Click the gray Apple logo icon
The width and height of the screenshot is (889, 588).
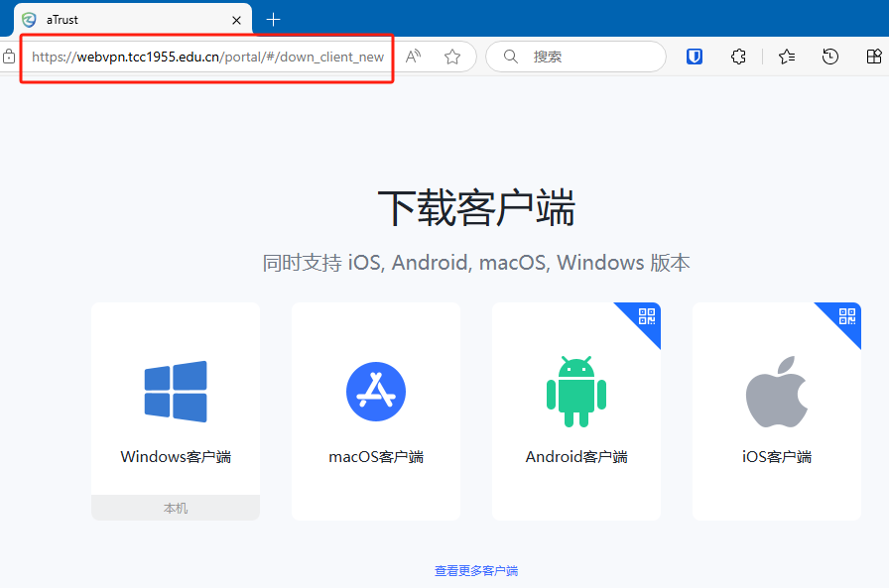click(777, 392)
